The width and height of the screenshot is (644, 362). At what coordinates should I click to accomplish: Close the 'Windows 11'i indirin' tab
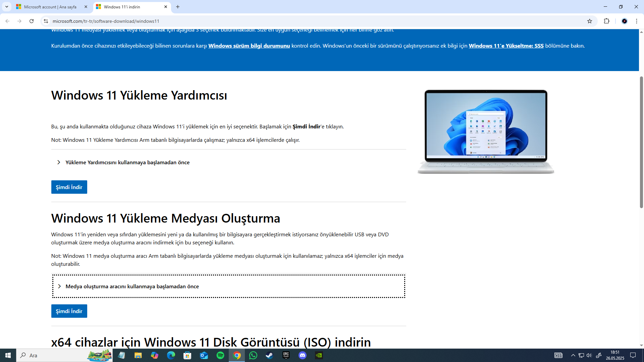(166, 7)
